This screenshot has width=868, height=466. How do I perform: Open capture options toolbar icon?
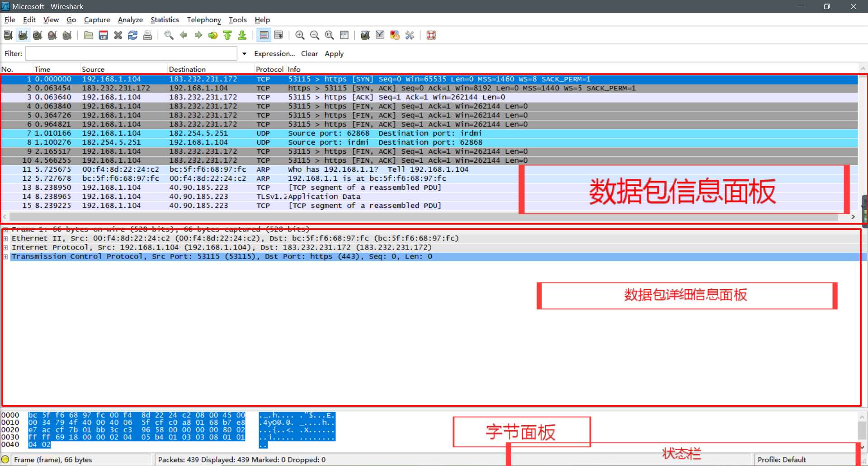point(23,35)
